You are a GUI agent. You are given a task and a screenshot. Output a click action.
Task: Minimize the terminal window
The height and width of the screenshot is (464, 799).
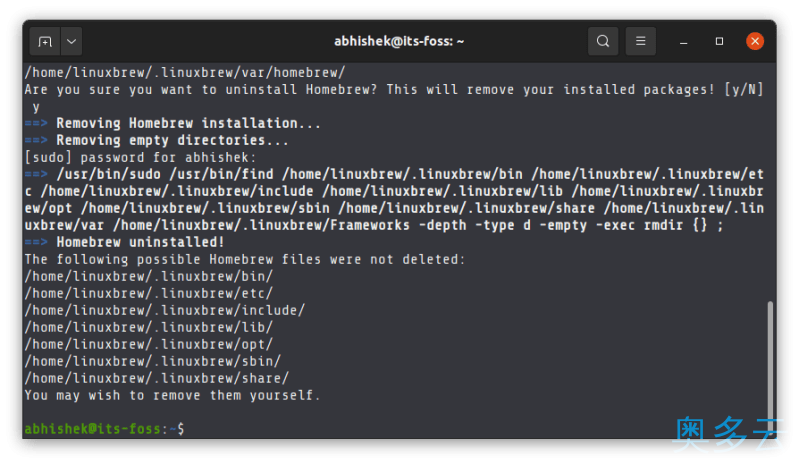tap(683, 42)
